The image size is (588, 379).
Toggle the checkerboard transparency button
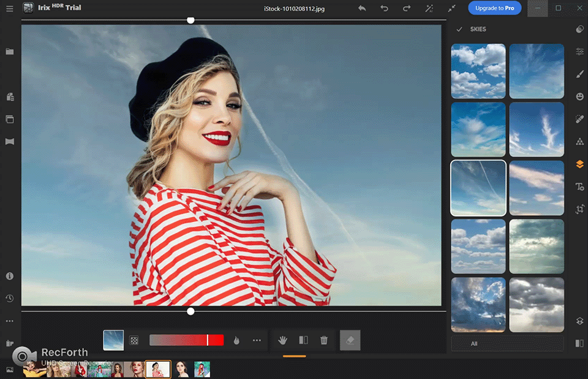[134, 340]
